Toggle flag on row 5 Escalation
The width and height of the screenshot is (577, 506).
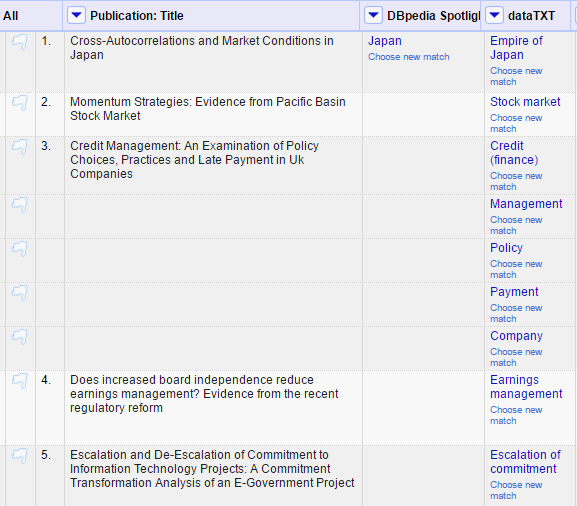pos(20,456)
